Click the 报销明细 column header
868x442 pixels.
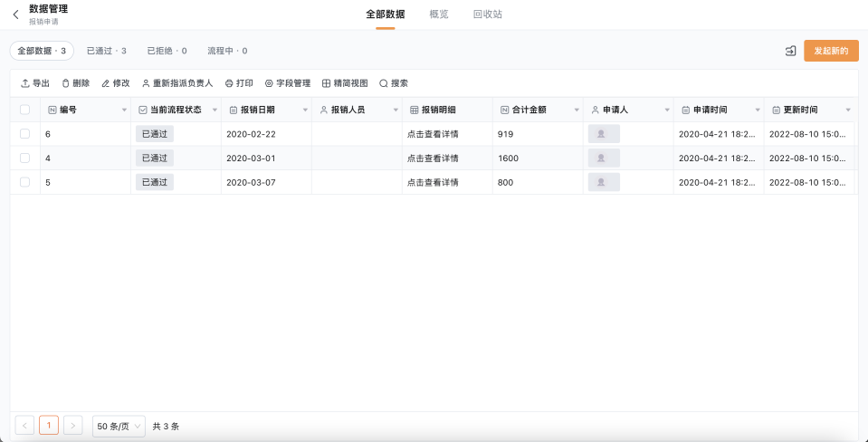(x=447, y=110)
